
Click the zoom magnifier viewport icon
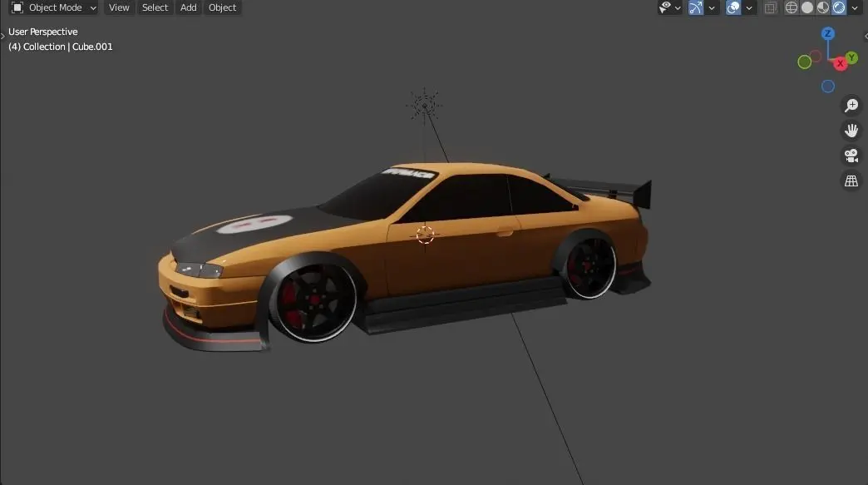[x=851, y=105]
